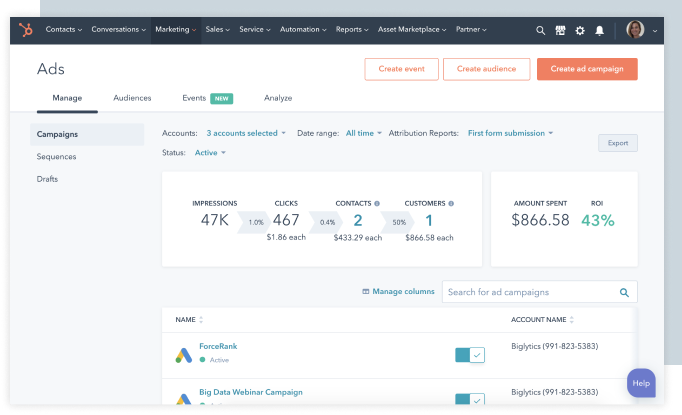This screenshot has height=415, width=682.
Task: Click the Create ad campaign button
Action: pos(587,69)
